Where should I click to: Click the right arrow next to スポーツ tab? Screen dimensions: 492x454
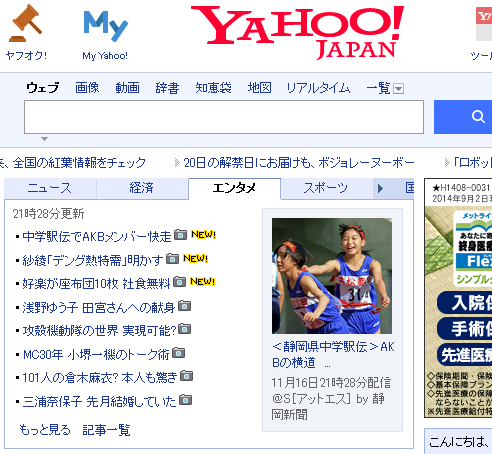(x=380, y=189)
